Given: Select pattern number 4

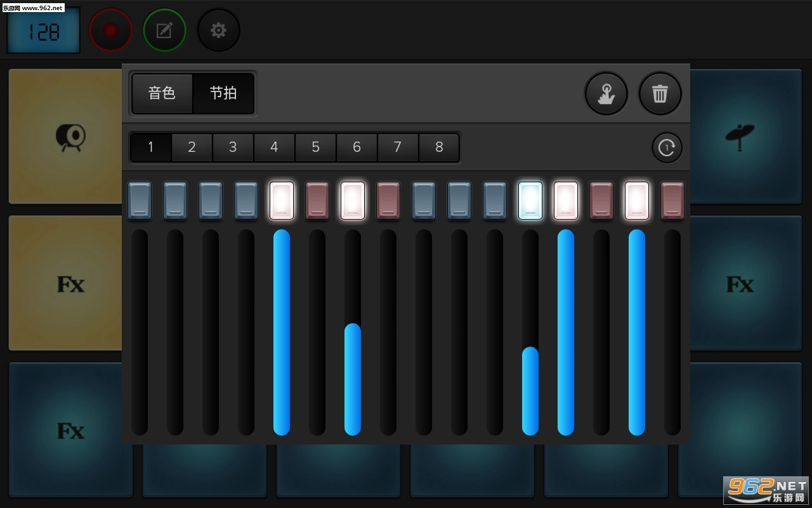Looking at the screenshot, I should [x=274, y=147].
